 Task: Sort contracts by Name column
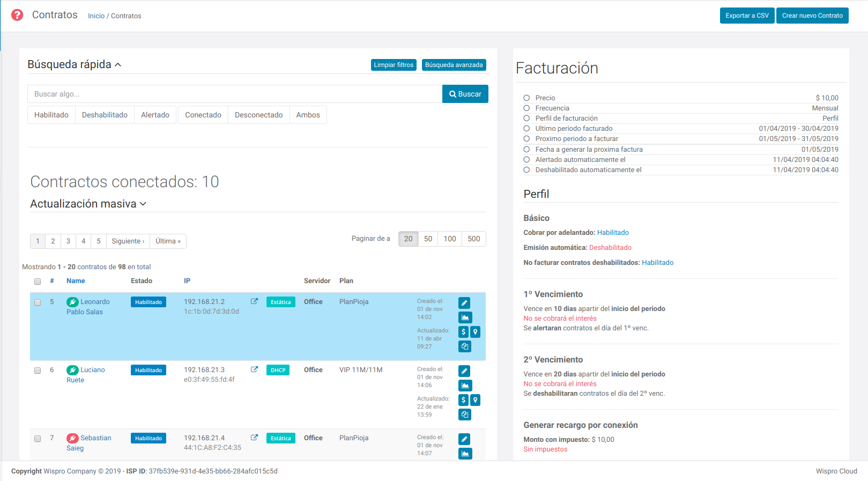(x=76, y=281)
